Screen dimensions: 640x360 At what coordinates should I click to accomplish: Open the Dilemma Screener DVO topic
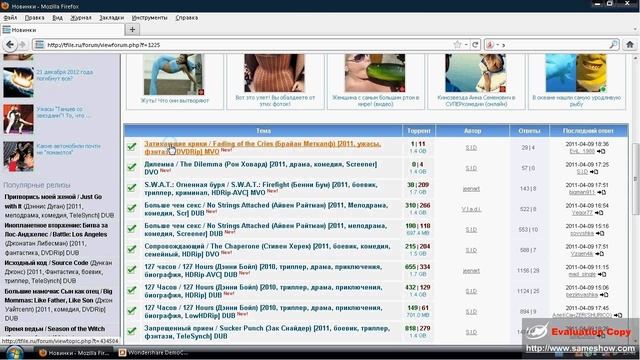pyautogui.click(x=260, y=168)
